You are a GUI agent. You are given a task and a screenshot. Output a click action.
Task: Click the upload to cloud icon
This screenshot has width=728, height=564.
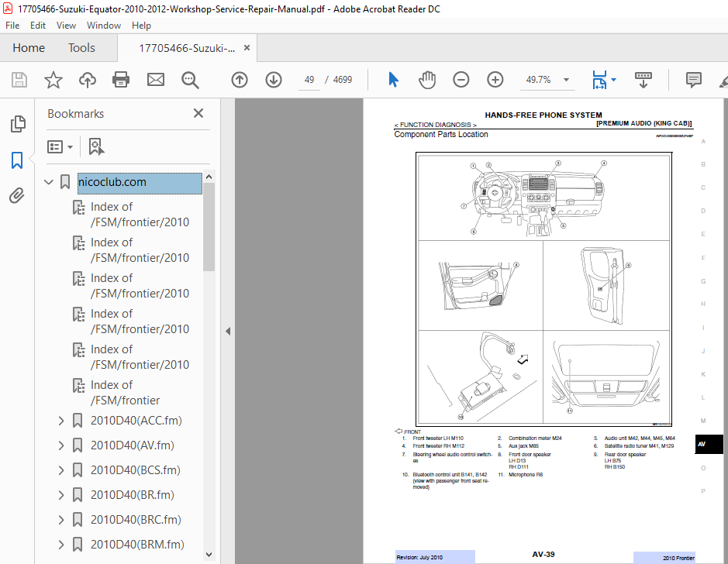coord(88,80)
